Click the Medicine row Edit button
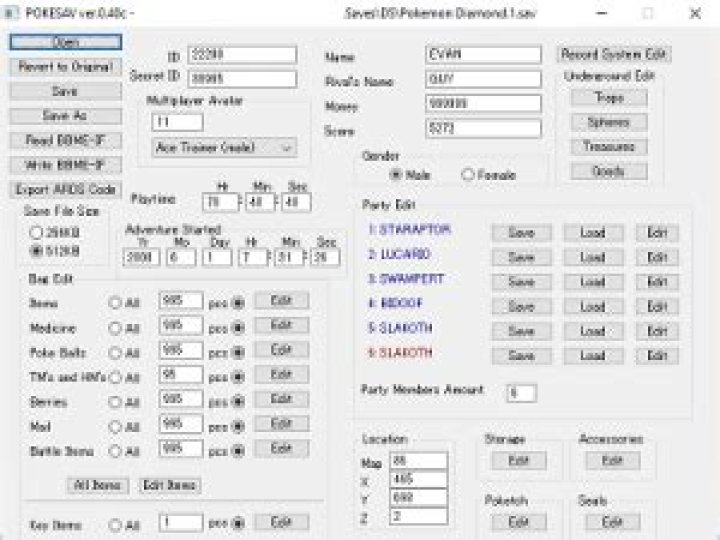This screenshot has height=540, width=720. pos(281,326)
